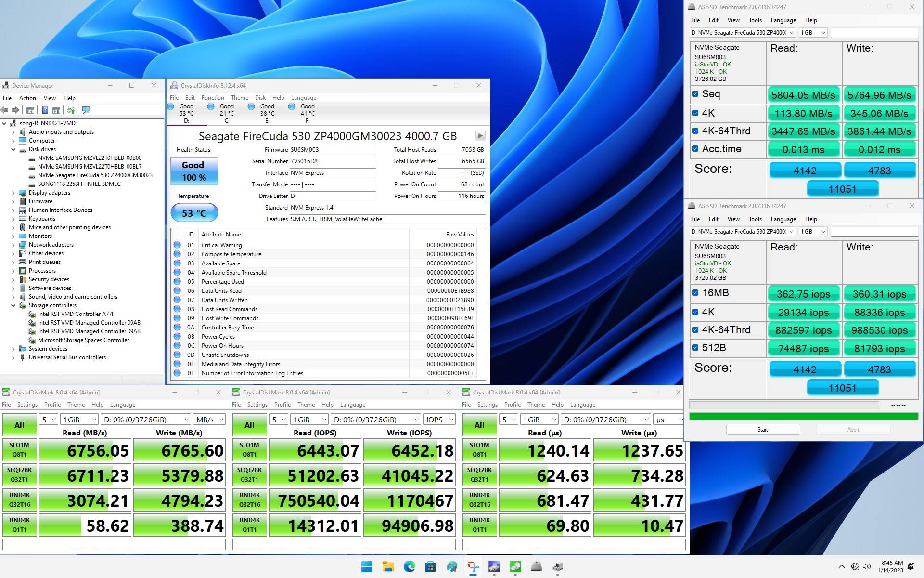Uncheck the Seq test checkbox
Viewport: 924px width, 578px height.
click(x=695, y=94)
